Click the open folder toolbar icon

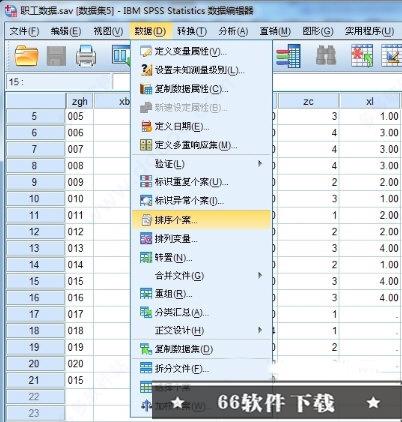(x=27, y=55)
